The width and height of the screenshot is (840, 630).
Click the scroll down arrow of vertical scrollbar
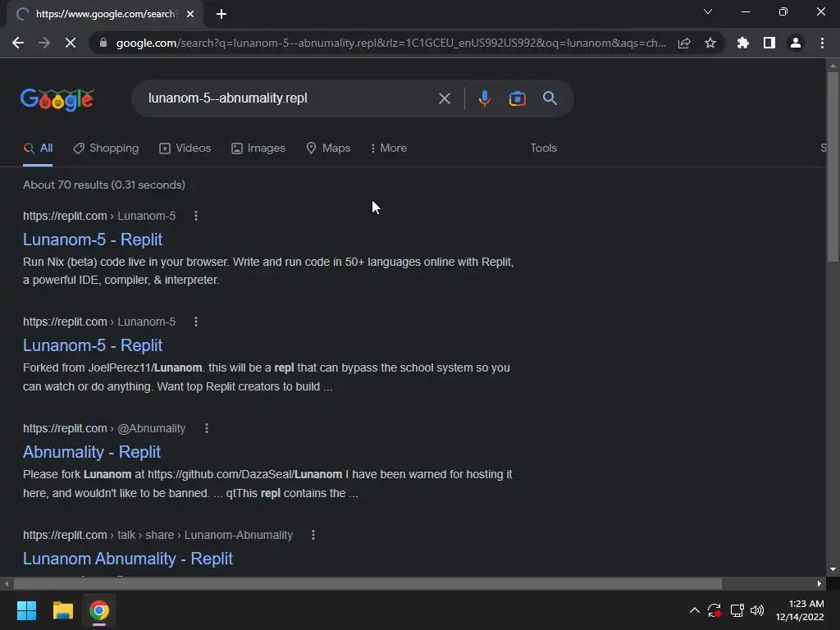coord(833,569)
